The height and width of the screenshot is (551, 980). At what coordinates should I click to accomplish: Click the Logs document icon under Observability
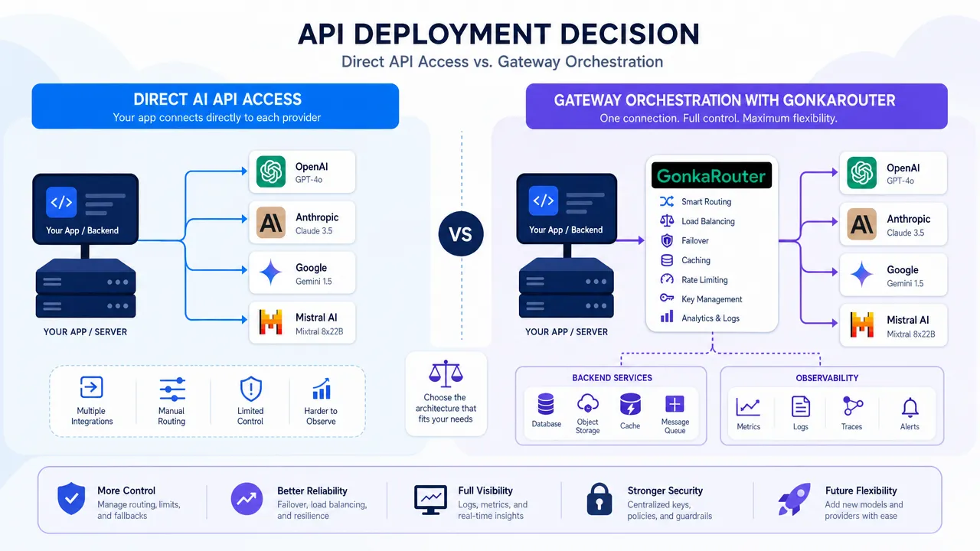801,407
